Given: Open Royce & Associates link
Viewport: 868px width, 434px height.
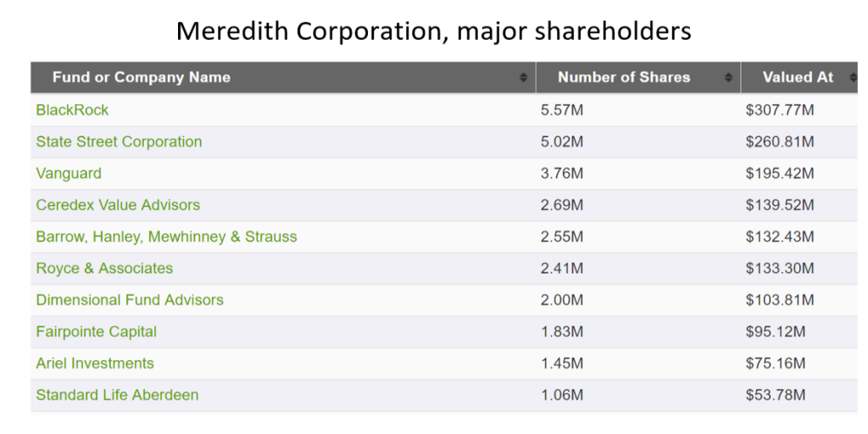Looking at the screenshot, I should 104,269.
